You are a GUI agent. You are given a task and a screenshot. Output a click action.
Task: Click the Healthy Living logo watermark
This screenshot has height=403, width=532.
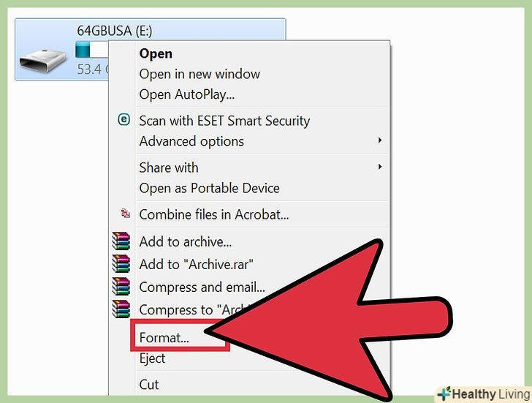click(484, 394)
